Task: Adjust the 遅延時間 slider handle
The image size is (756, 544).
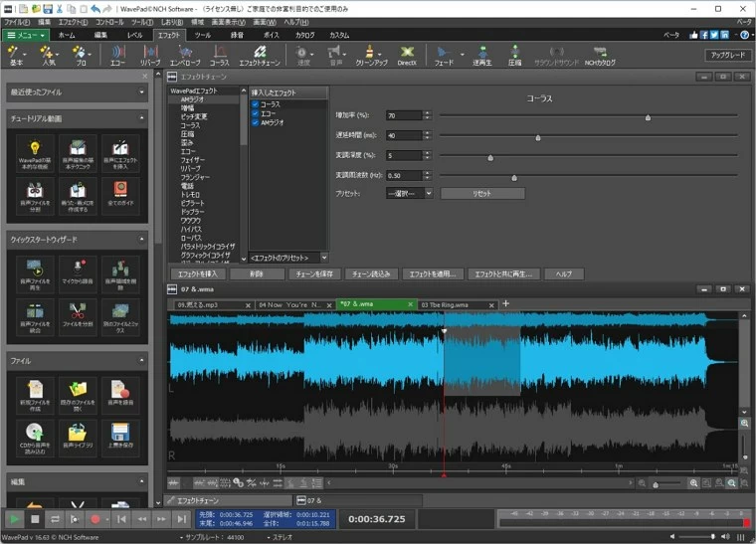Action: coord(537,138)
